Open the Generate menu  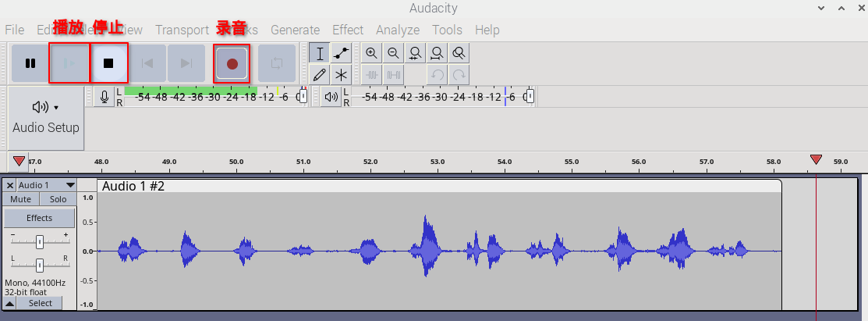pos(295,30)
